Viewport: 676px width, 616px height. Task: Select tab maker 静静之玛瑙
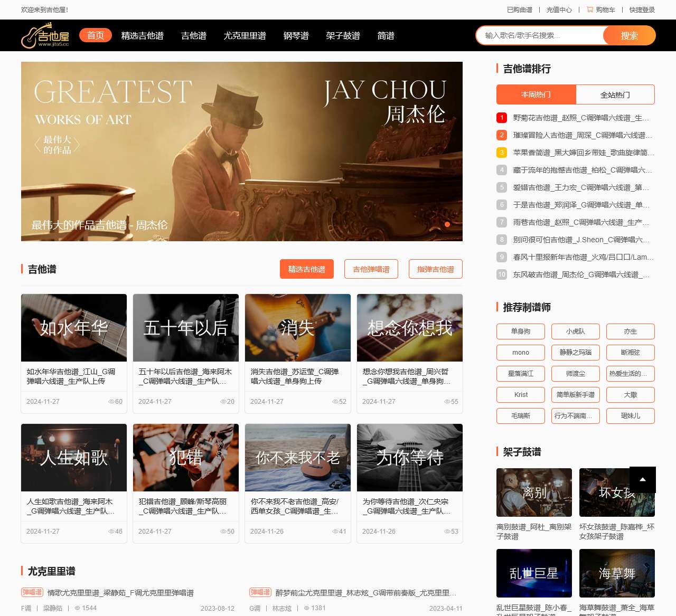click(x=576, y=353)
